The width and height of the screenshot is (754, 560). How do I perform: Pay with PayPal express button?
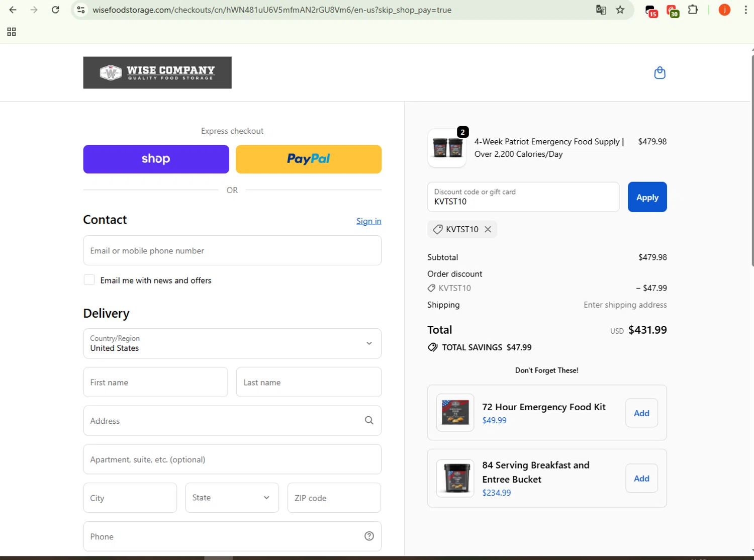pos(309,159)
